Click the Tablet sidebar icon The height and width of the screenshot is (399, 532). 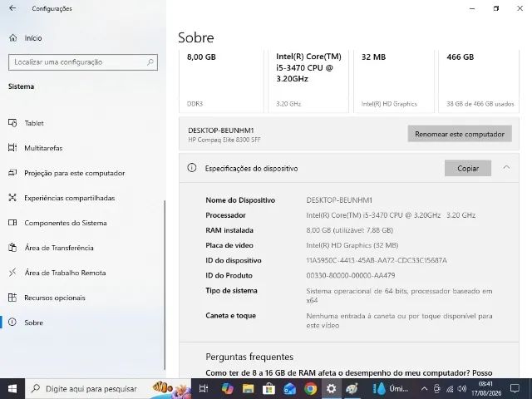[12, 123]
